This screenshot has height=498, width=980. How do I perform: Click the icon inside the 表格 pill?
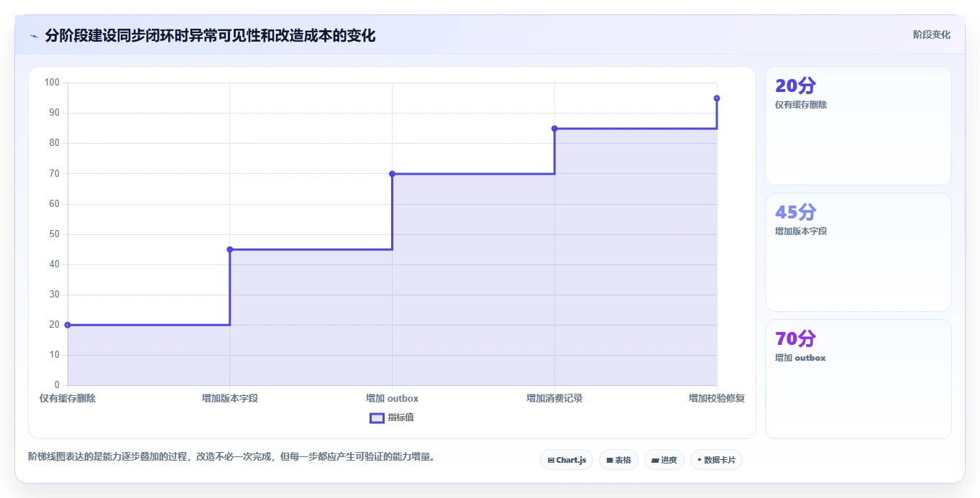pyautogui.click(x=610, y=460)
